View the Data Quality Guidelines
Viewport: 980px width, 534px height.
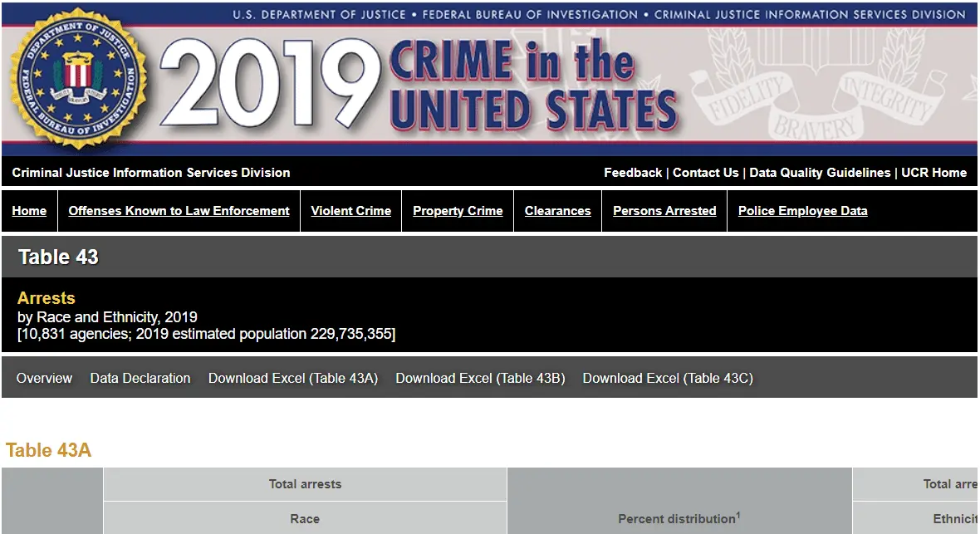[820, 173]
